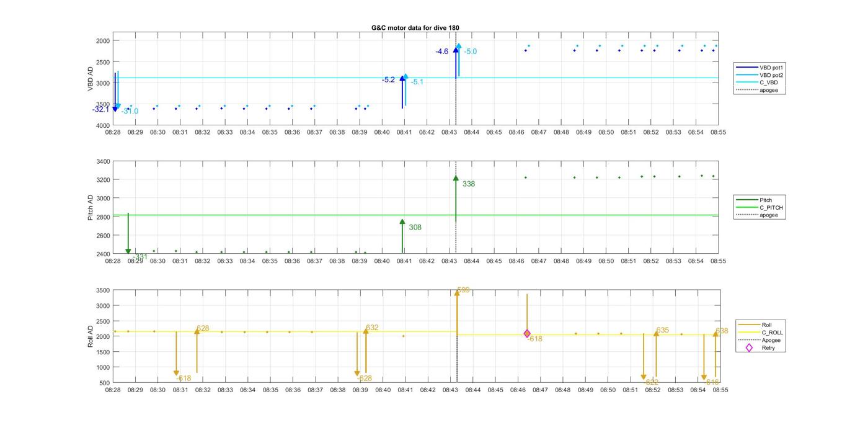868x430 pixels.
Task: Click the "599" roll label at apogee
Action: pos(463,290)
